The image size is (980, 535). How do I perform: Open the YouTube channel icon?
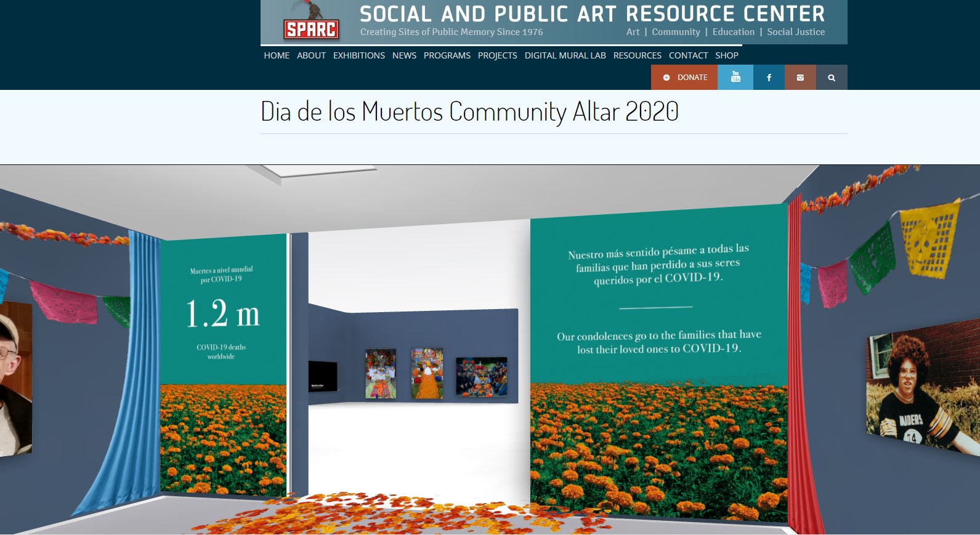[735, 78]
